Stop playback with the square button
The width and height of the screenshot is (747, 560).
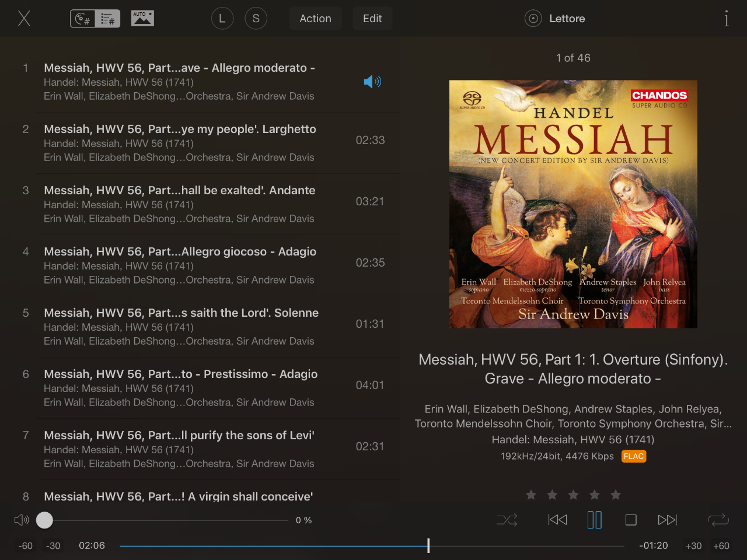pos(631,520)
